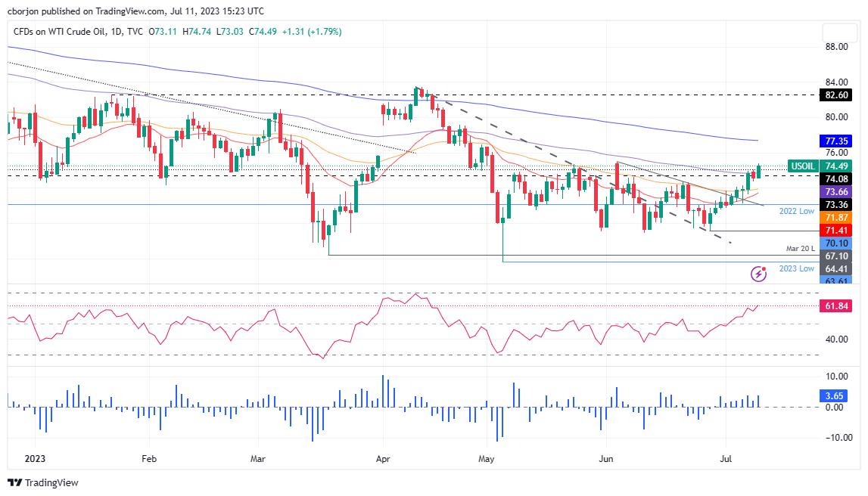Click the "2023 Low" line label
868x496 pixels.
(796, 268)
